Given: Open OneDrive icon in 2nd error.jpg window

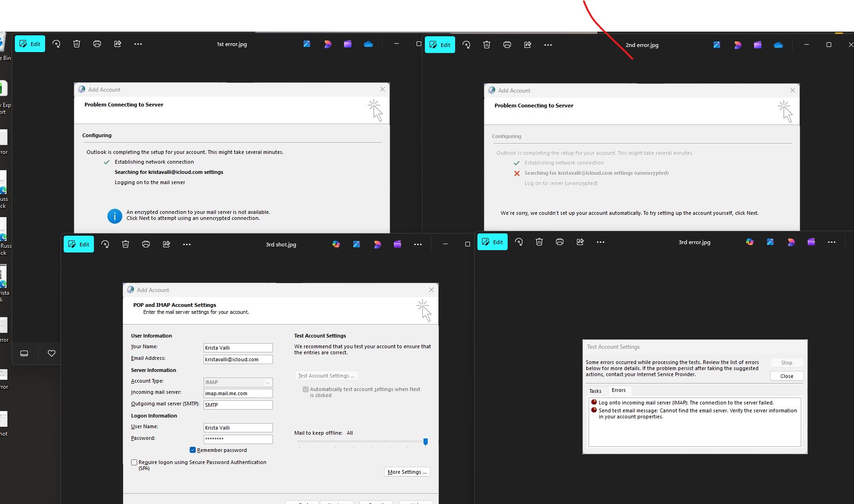Looking at the screenshot, I should [x=778, y=45].
